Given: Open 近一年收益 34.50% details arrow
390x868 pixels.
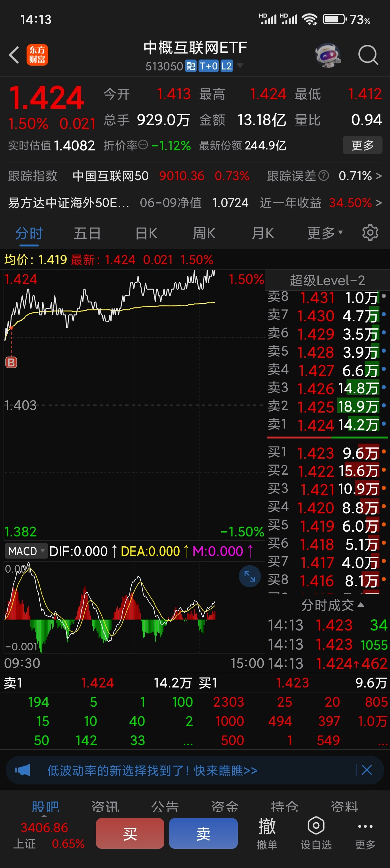Looking at the screenshot, I should [x=378, y=203].
